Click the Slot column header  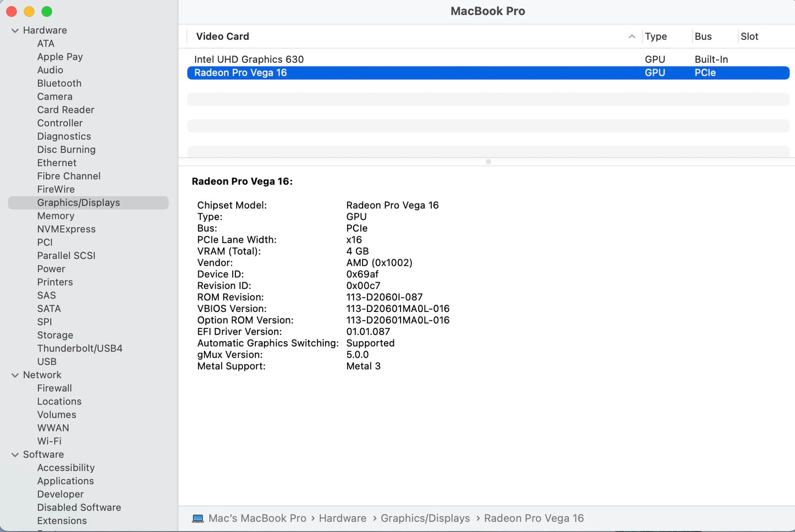point(749,36)
